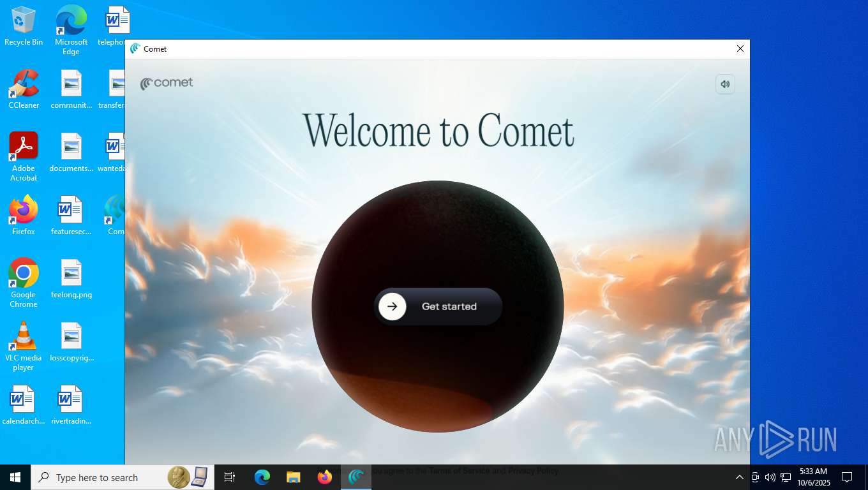868x490 pixels.
Task: Mute the welcome sound with speaker icon
Action: pyautogui.click(x=725, y=84)
